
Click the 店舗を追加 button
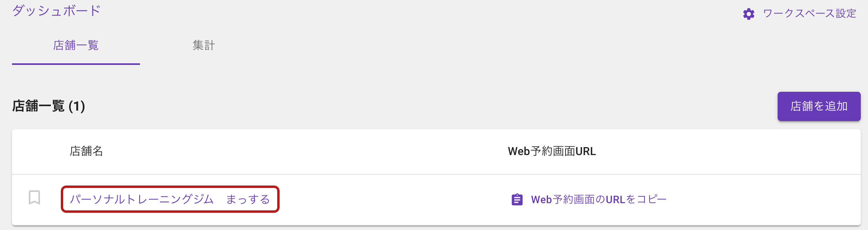tap(819, 106)
